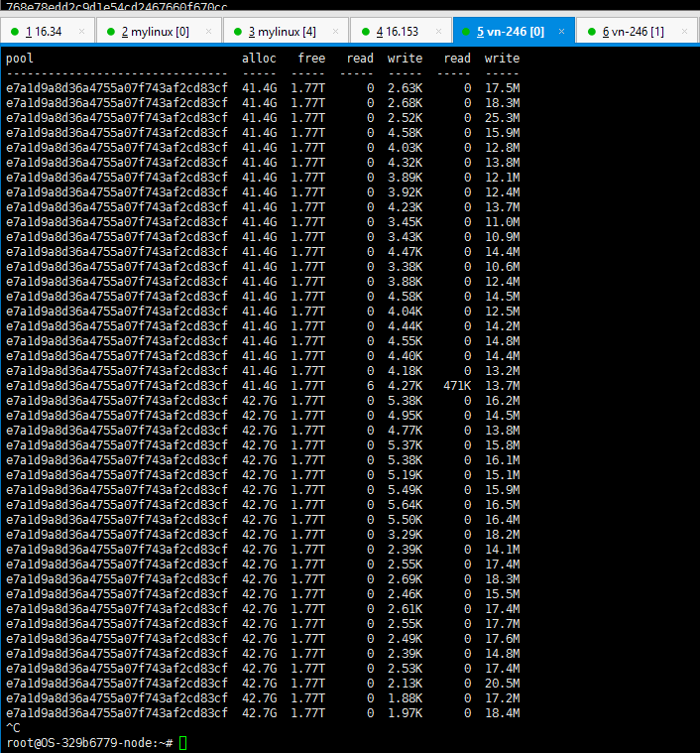This screenshot has width=700, height=753.
Task: Click the '4.27K' write operations value
Action: [x=405, y=386]
